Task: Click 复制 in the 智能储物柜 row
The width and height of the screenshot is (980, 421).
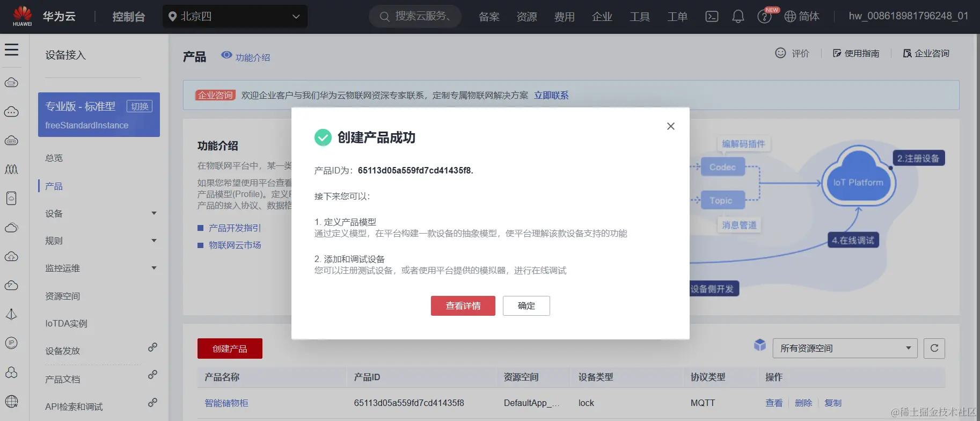Action: (x=833, y=403)
